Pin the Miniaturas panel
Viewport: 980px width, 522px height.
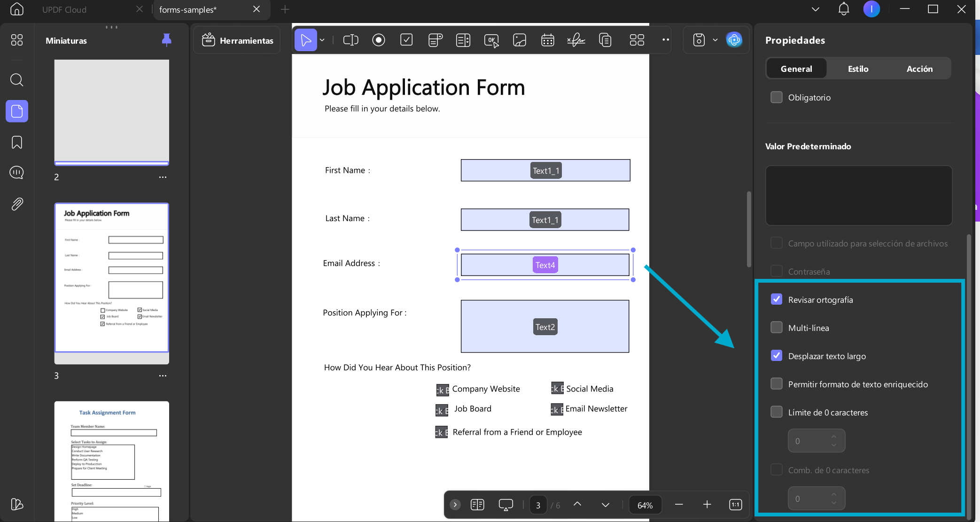click(x=166, y=40)
